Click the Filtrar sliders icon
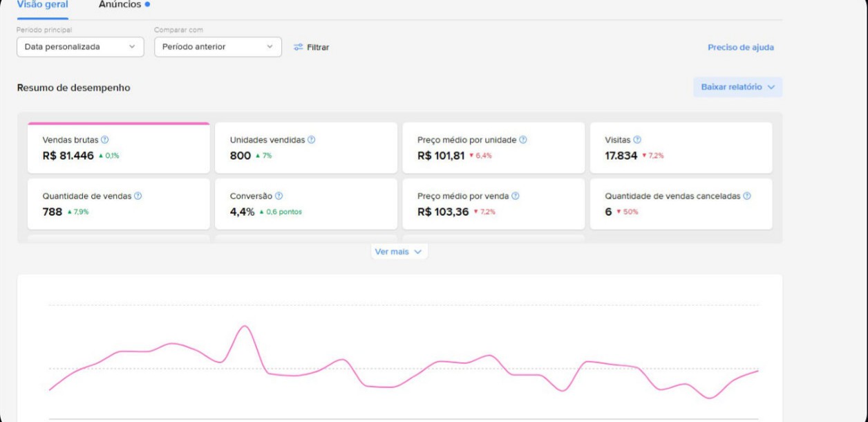The height and width of the screenshot is (422, 868). (x=299, y=47)
